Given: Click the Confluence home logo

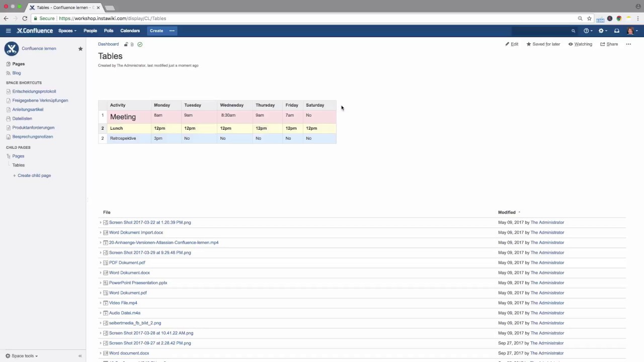Looking at the screenshot, I should click(x=34, y=31).
